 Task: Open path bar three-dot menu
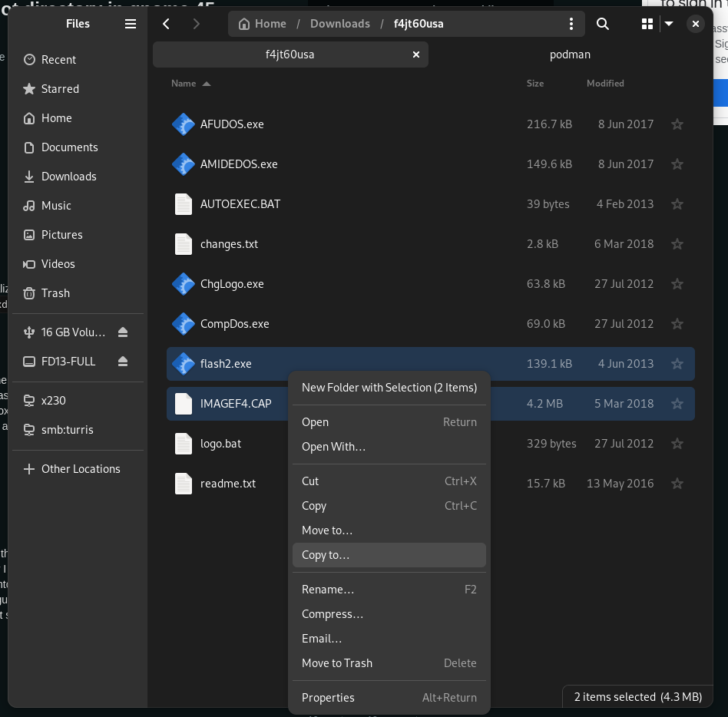(x=571, y=24)
